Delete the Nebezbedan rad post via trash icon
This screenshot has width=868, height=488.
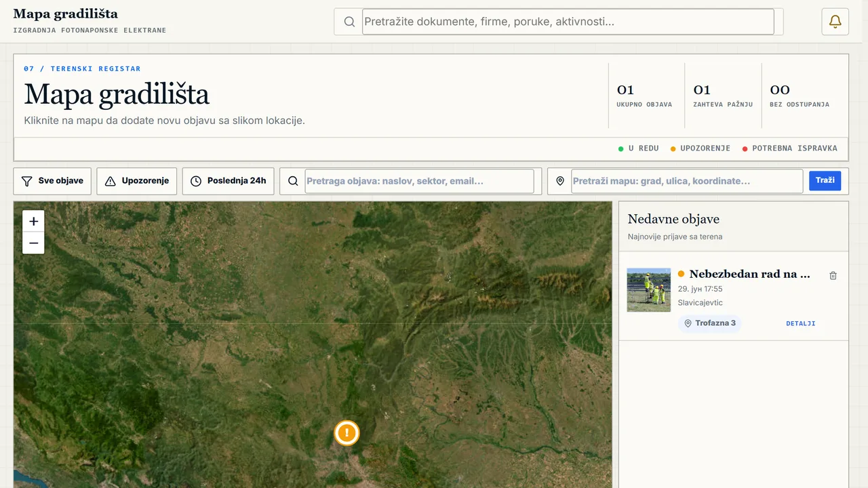833,275
